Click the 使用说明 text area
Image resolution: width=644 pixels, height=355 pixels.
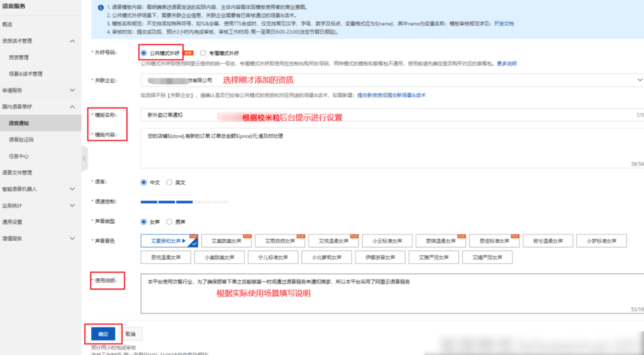[392, 294]
